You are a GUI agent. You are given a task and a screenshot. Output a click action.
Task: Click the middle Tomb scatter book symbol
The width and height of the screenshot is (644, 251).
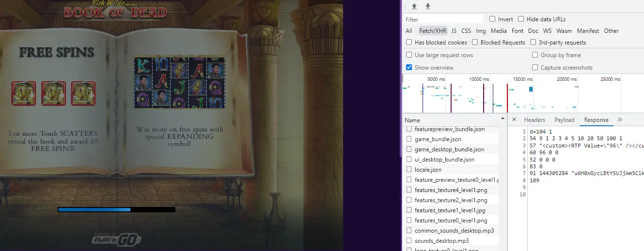click(x=53, y=93)
